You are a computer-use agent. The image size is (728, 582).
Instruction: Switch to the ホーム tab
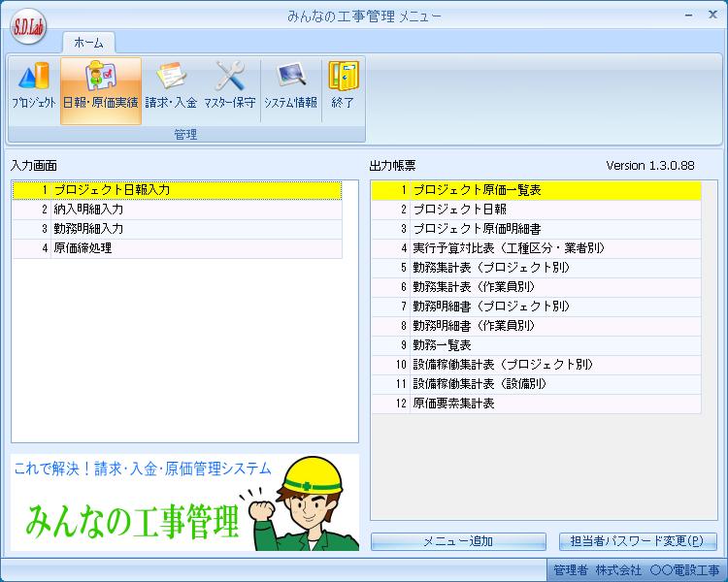(88, 43)
